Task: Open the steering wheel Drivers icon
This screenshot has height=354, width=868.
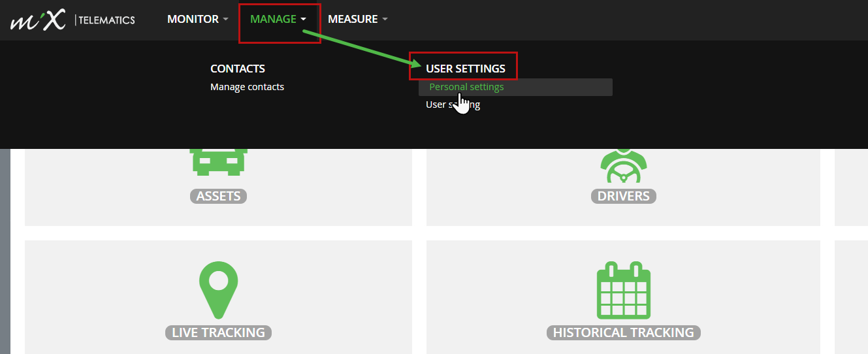Action: pyautogui.click(x=623, y=167)
